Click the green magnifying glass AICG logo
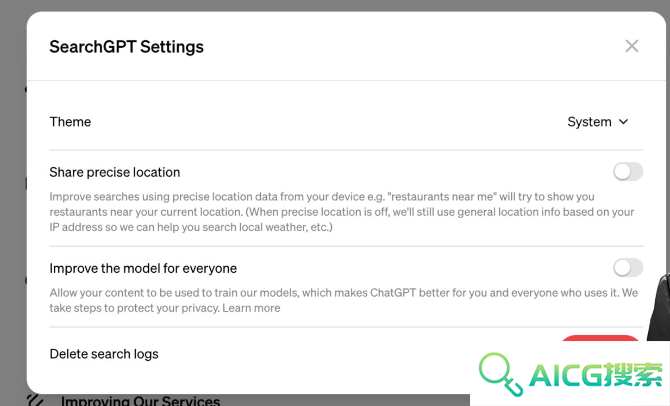This screenshot has height=406, width=670. (x=500, y=374)
